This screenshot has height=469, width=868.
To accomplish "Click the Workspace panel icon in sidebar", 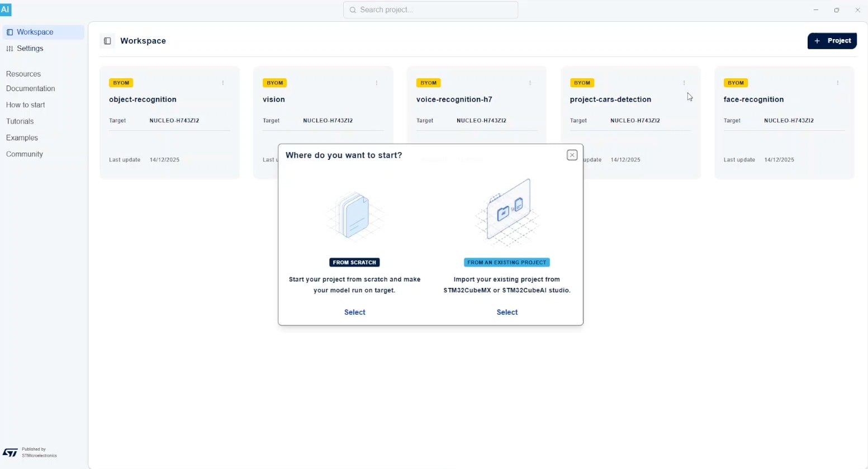I will 10,32.
